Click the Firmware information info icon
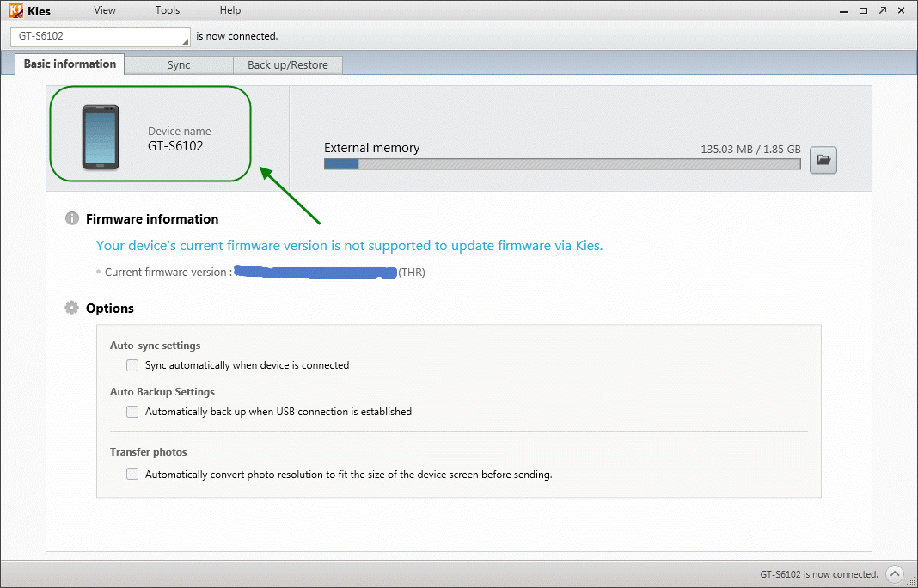This screenshot has height=588, width=918. coord(72,218)
